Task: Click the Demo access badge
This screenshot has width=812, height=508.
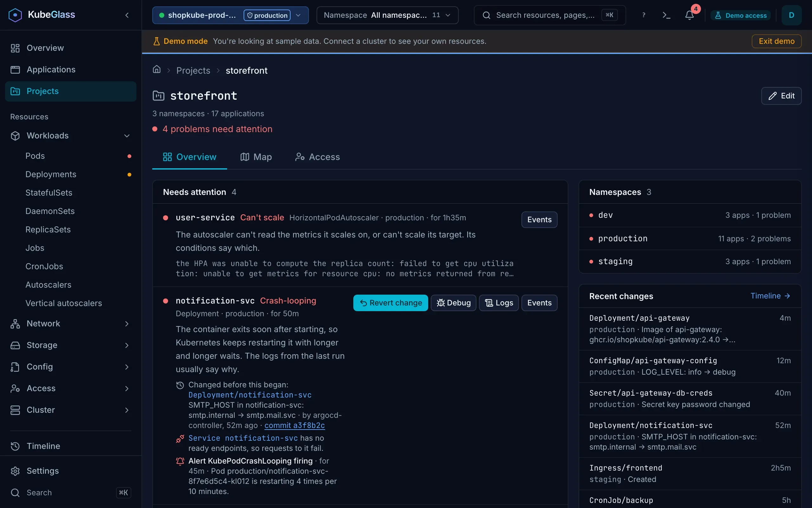Action: pyautogui.click(x=741, y=16)
